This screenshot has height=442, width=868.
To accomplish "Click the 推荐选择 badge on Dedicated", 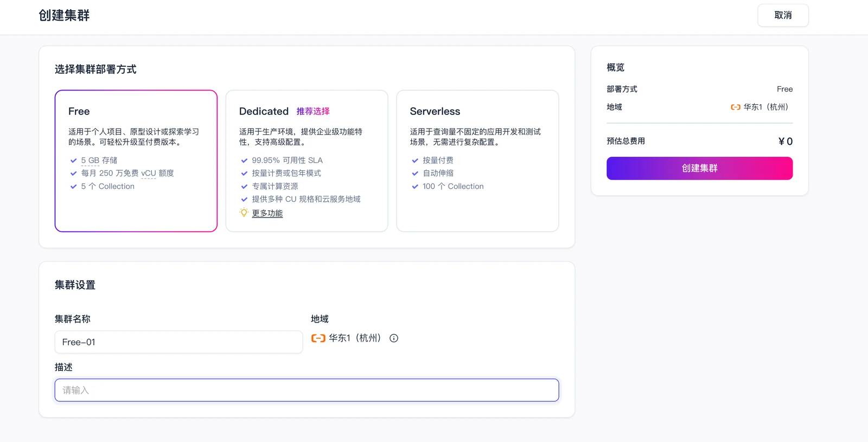I will (313, 111).
